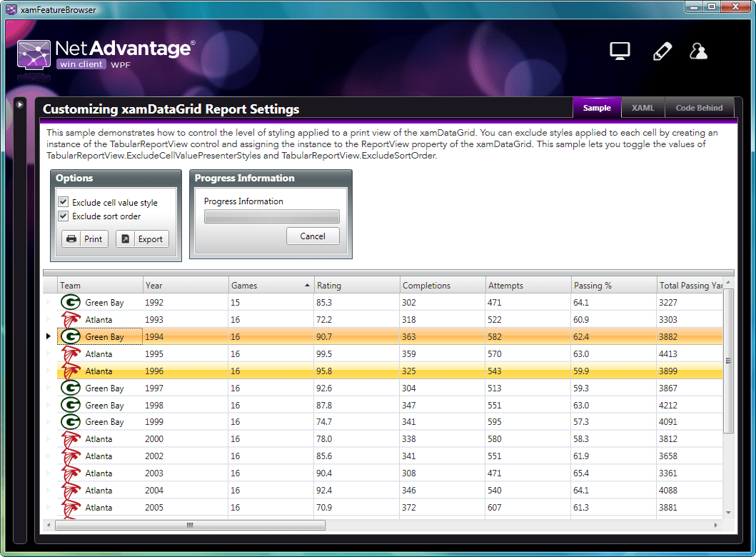This screenshot has height=557, width=756.
Task: Uncheck the Exclude cell value style checkbox
Action: pos(64,201)
